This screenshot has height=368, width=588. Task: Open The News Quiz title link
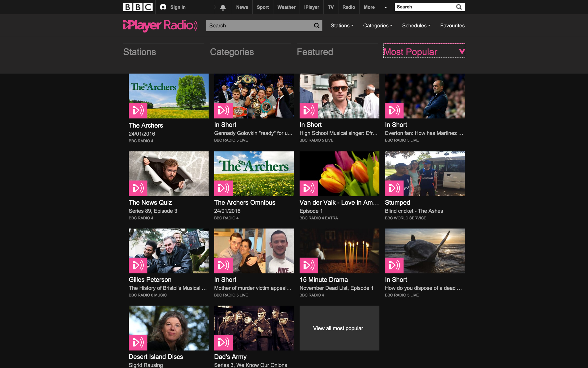[x=150, y=202]
